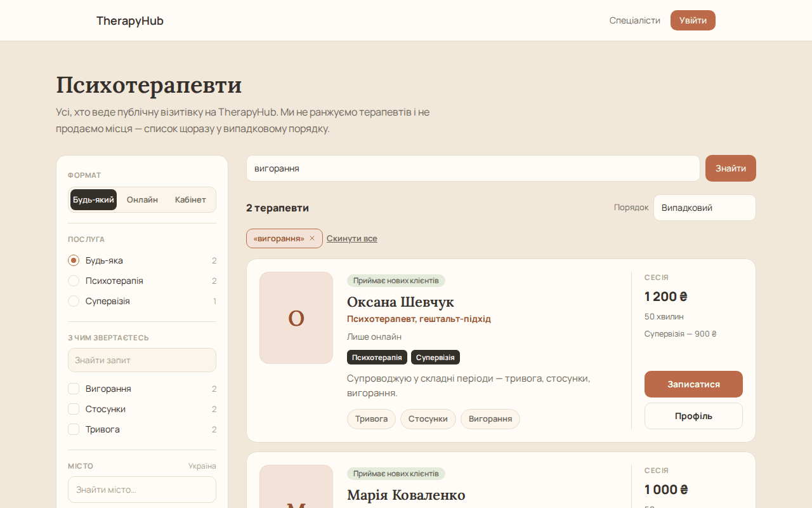
Task: Choose the Психотерапія service radio option
Action: tap(74, 281)
